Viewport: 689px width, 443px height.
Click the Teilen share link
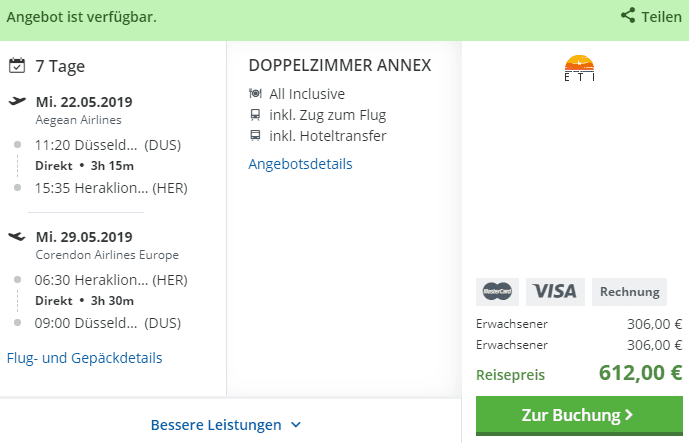[661, 16]
